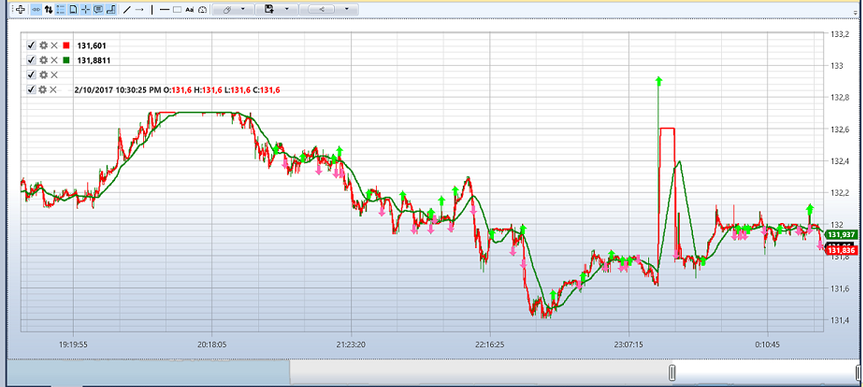
Task: Click the up-down arrows toolbar icon
Action: (x=48, y=9)
